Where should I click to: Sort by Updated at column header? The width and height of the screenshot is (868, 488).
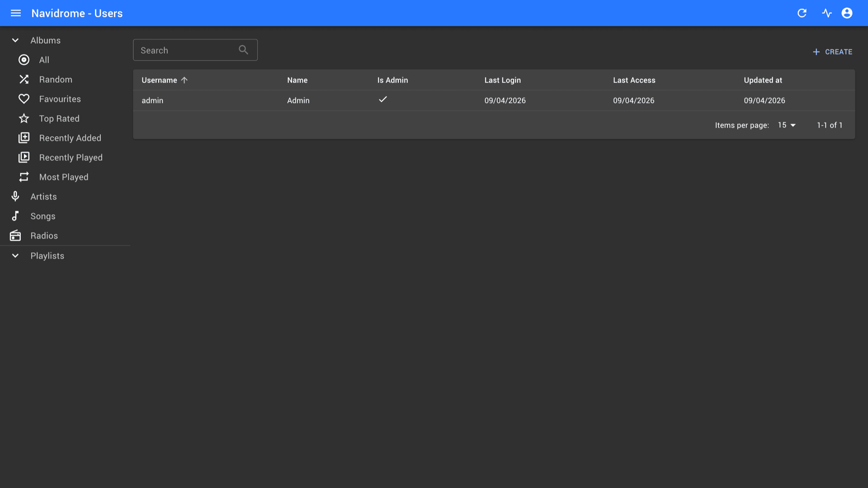pyautogui.click(x=763, y=80)
